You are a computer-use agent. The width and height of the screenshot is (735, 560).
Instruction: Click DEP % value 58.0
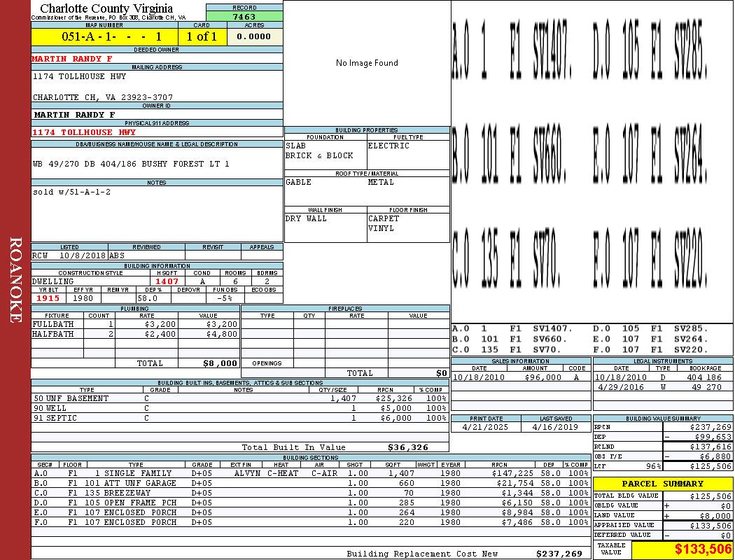[147, 298]
